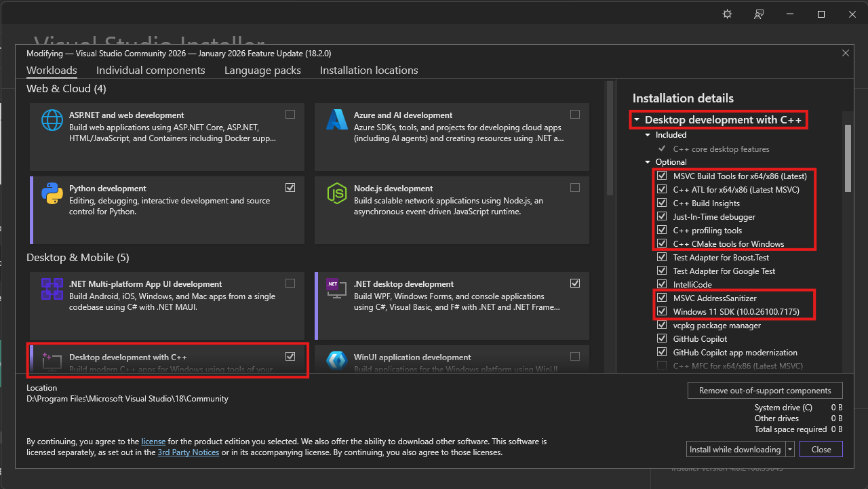
Task: Switch to the Individual components tab
Action: (151, 71)
